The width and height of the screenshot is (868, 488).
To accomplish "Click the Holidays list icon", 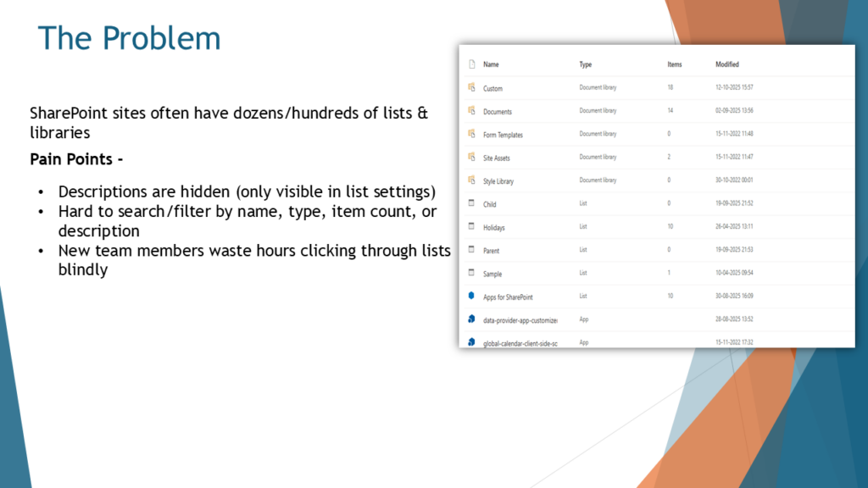I will coord(471,226).
